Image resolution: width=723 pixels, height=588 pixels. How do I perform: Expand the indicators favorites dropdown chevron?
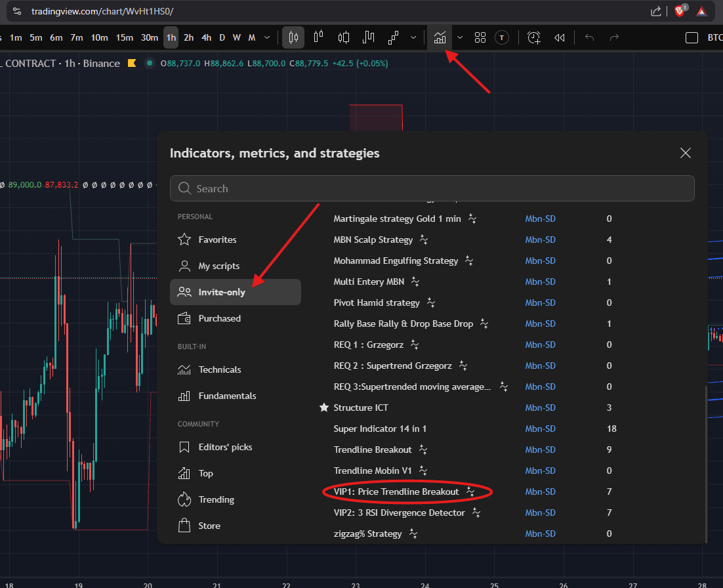tap(460, 37)
